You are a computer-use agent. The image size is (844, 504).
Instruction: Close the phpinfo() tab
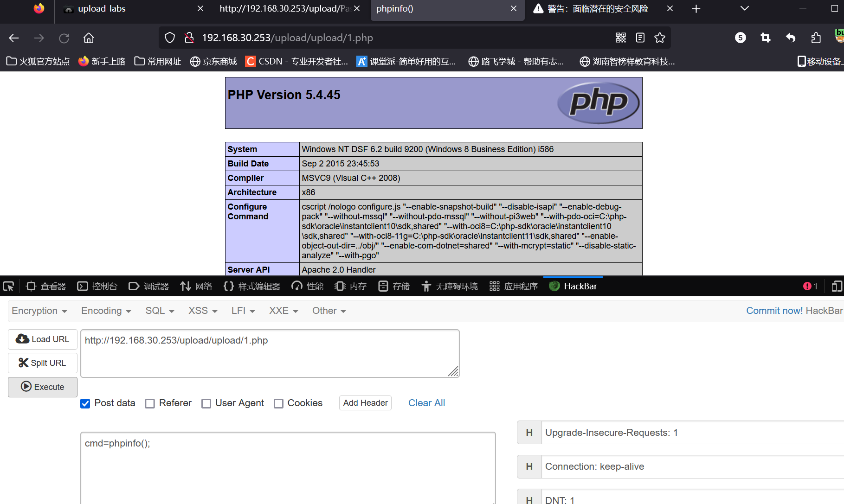[x=514, y=9]
